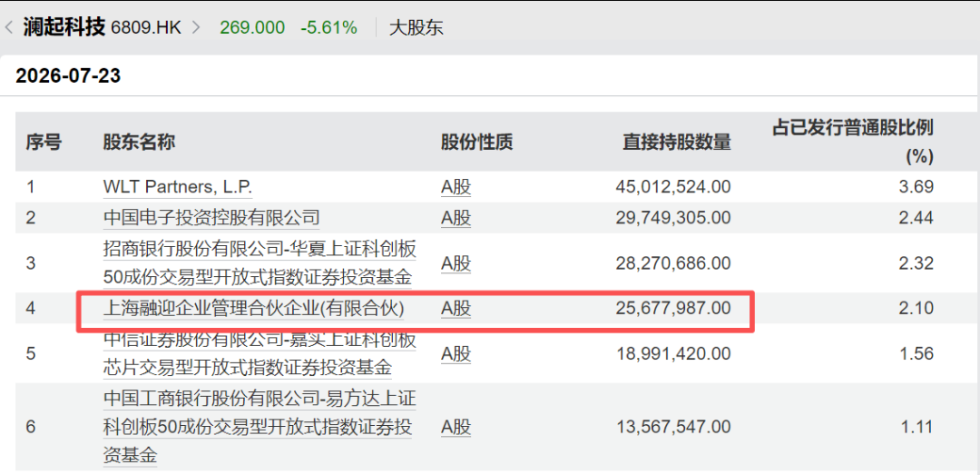Click A股 link in WLT Partners row

pos(456,187)
